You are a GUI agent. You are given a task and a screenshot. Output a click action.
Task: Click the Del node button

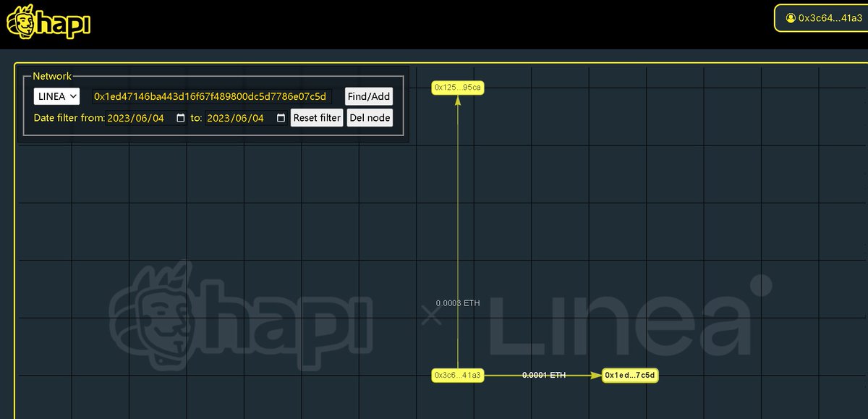[370, 118]
